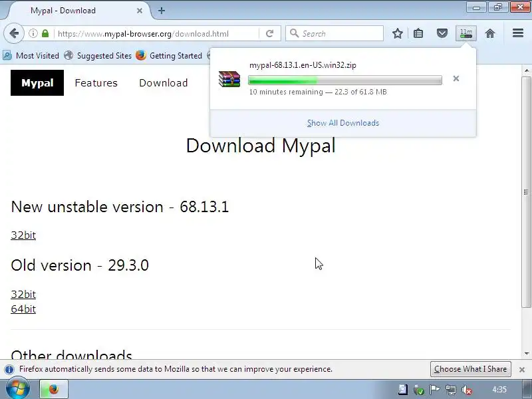Click Firefox taskbar button

click(x=54, y=389)
